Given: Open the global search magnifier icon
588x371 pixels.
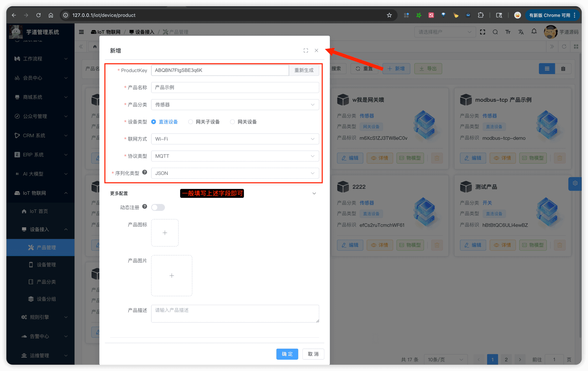Looking at the screenshot, I should (495, 32).
